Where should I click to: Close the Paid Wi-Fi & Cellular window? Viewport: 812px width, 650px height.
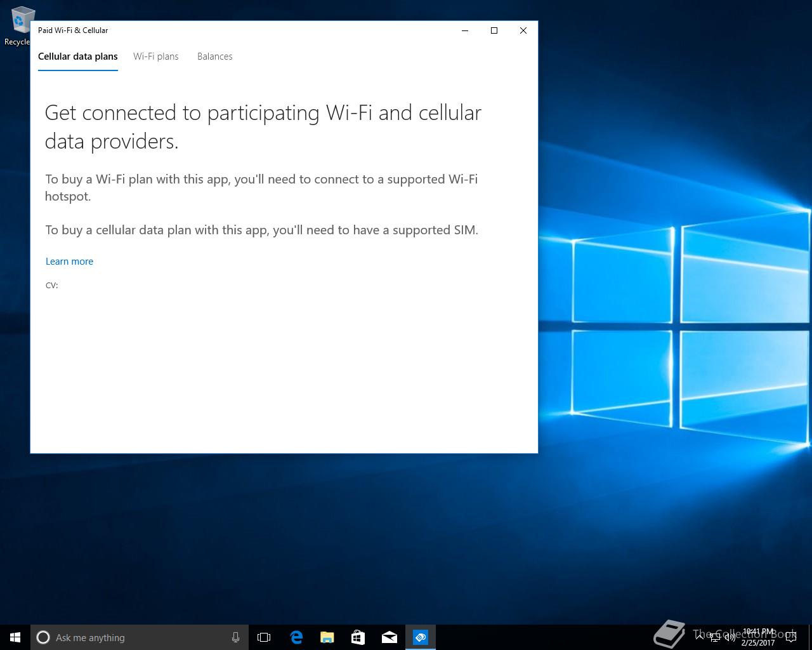point(523,30)
